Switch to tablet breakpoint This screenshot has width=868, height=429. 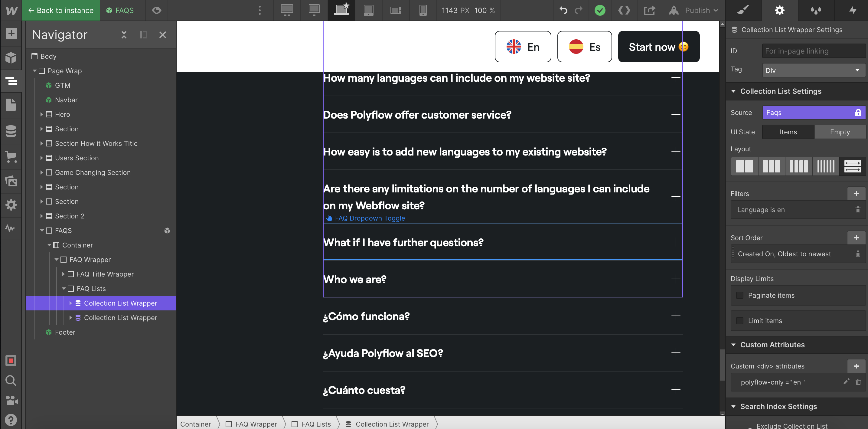[x=369, y=10]
